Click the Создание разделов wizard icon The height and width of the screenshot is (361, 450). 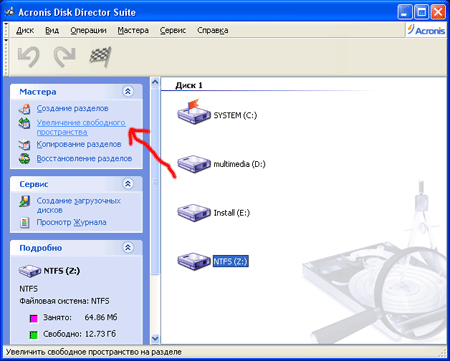24,109
